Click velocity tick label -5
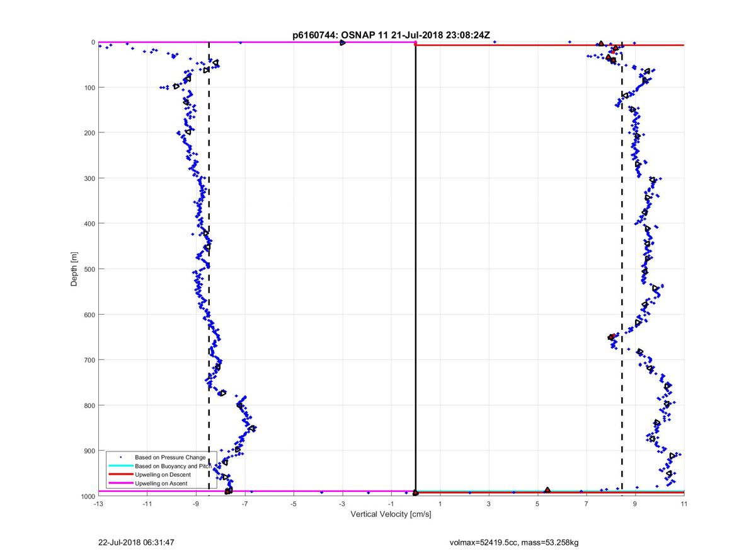 (x=294, y=504)
